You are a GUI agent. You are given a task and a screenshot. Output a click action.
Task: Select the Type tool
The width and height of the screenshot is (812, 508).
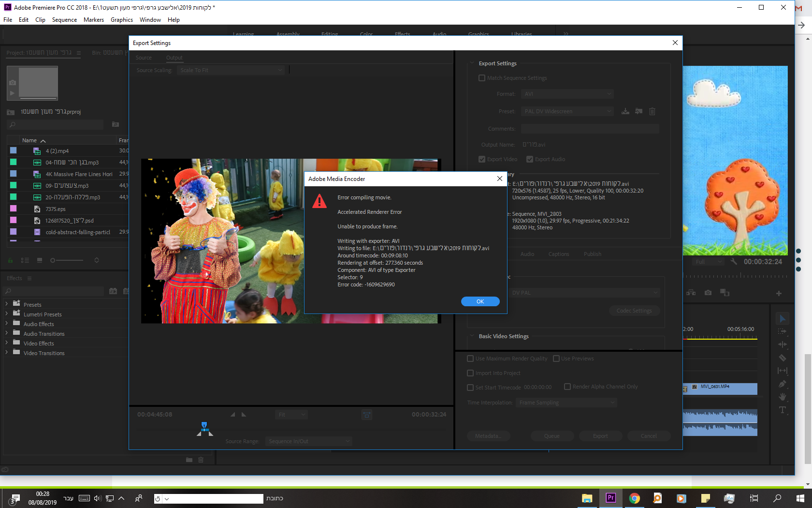[x=783, y=410]
